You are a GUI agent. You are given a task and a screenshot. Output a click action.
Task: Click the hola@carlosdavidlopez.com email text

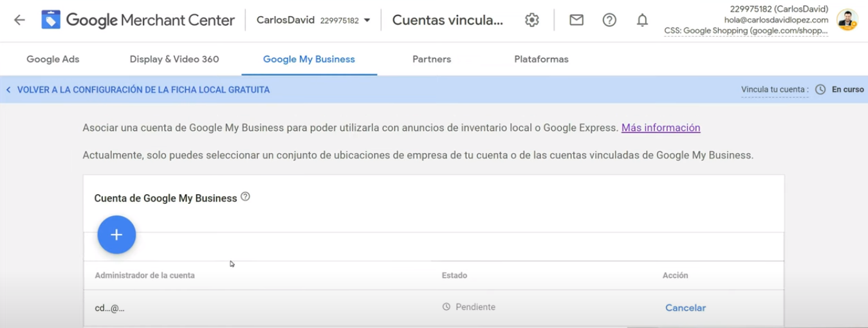click(x=776, y=20)
